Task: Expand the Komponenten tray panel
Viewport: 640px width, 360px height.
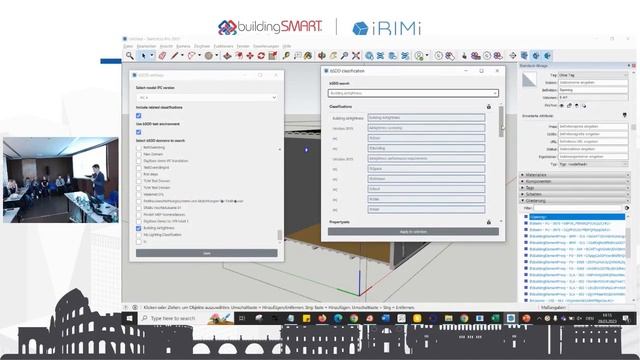Action: (575, 181)
